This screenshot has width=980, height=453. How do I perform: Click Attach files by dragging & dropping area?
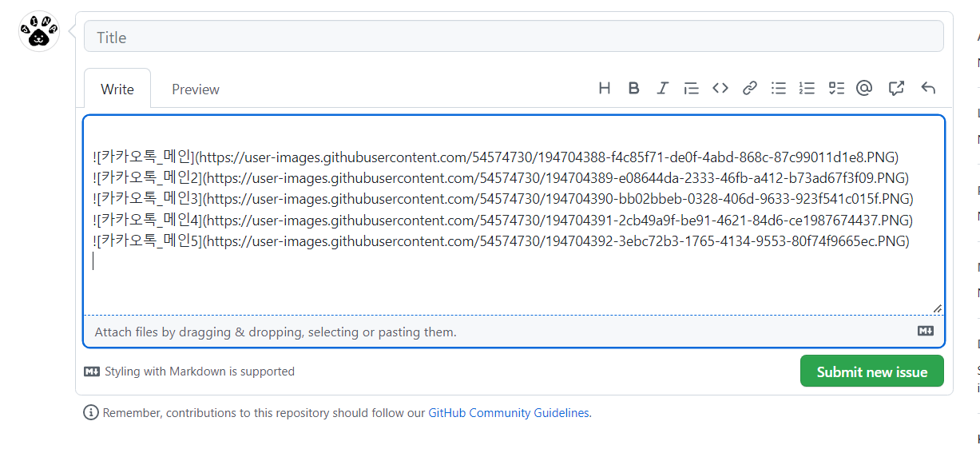tap(514, 332)
